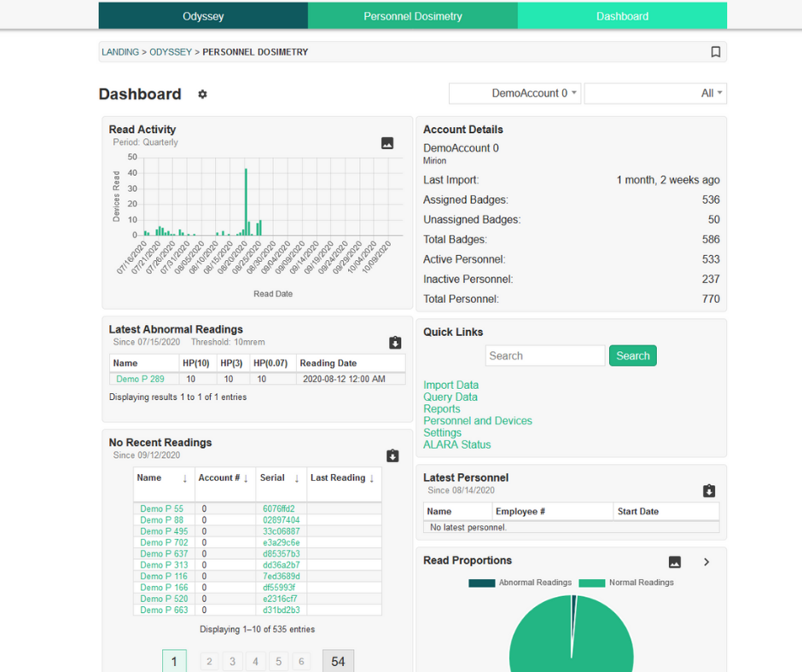Focus the Quick Links search field
This screenshot has height=672, width=802.
tap(544, 356)
